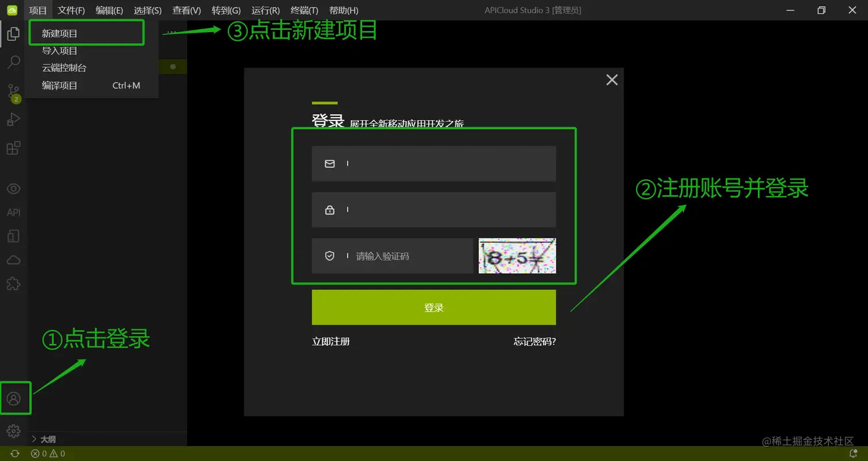The height and width of the screenshot is (461, 868).
Task: Open the Run and Debug panel
Action: pos(13,119)
